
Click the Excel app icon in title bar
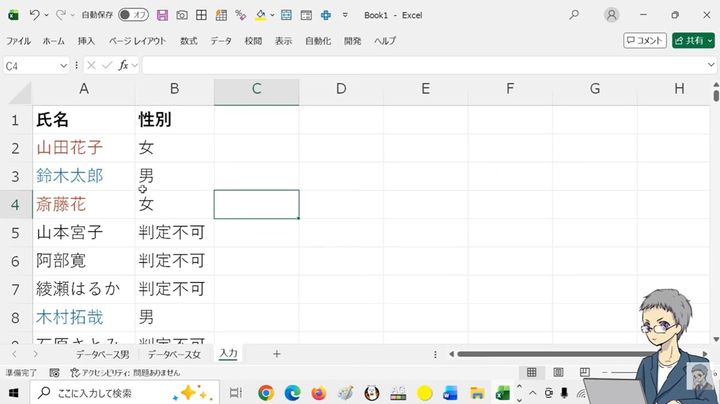(13, 15)
